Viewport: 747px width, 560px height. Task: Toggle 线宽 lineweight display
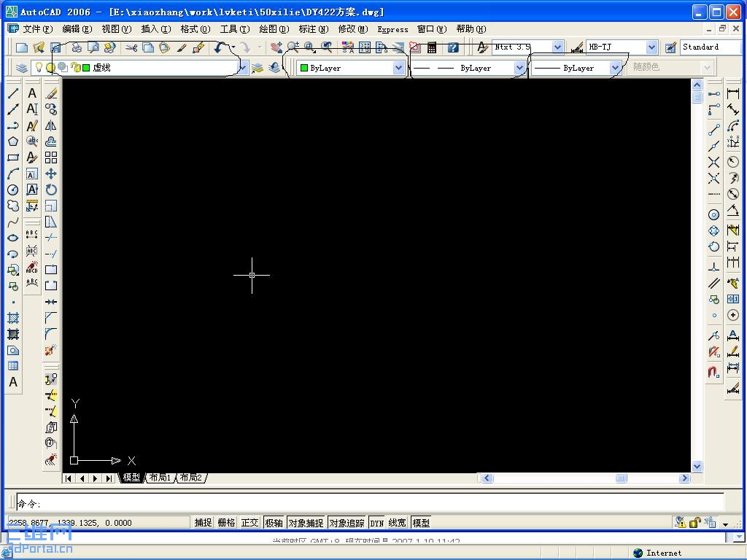[398, 523]
